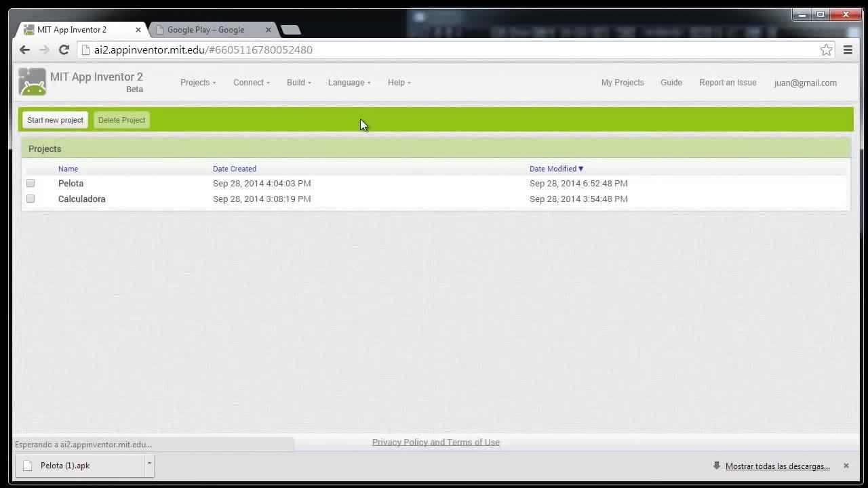The height and width of the screenshot is (488, 868).
Task: Click the browser forward arrow
Action: pos(44,49)
